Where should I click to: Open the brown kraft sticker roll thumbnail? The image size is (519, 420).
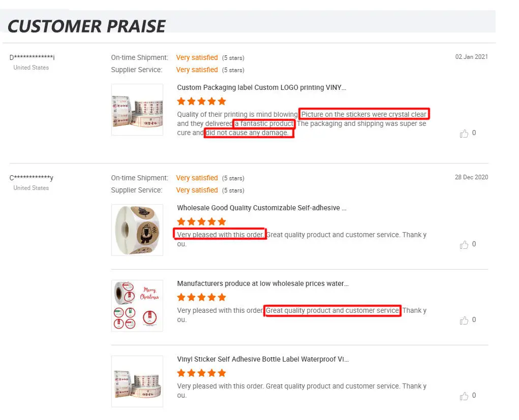[137, 230]
